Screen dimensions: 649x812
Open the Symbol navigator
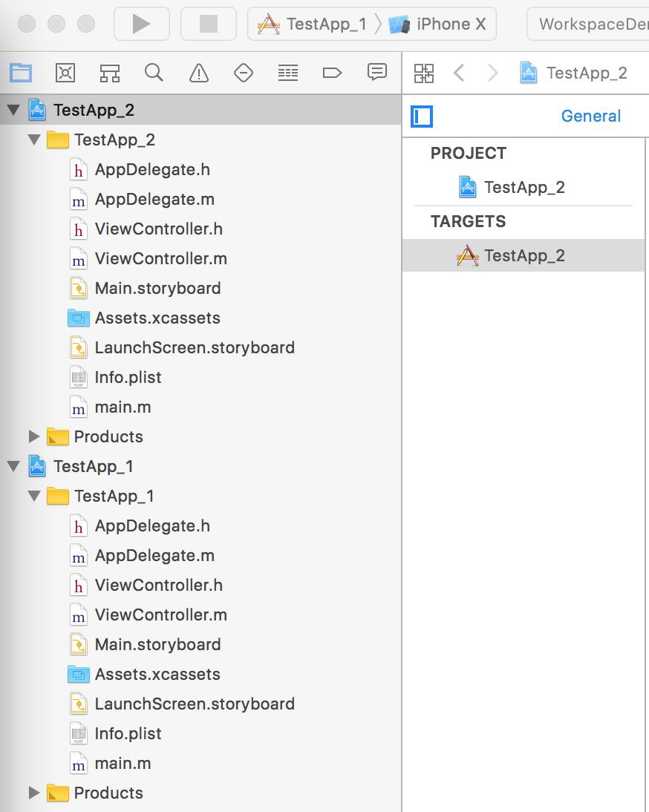point(110,73)
